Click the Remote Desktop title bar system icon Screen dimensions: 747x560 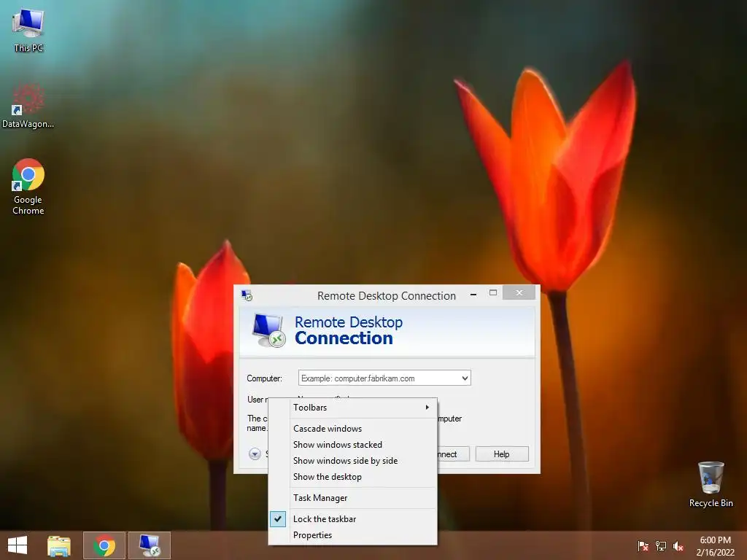(247, 295)
